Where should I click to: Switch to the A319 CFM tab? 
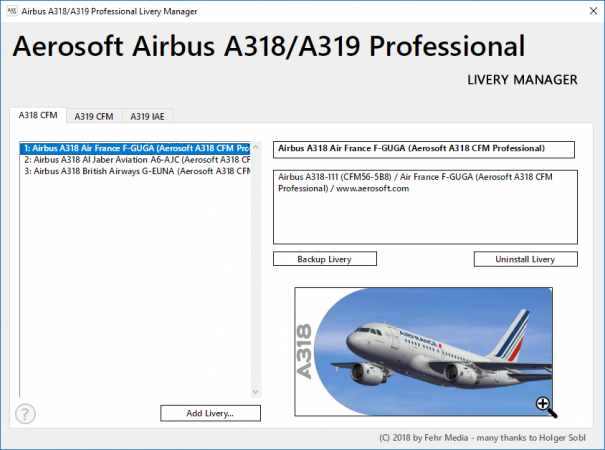[94, 116]
